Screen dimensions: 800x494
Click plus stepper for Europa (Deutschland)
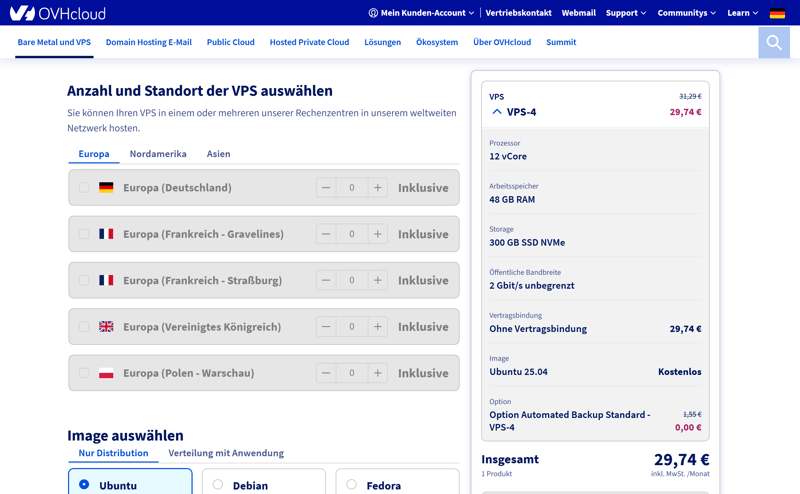click(x=377, y=188)
